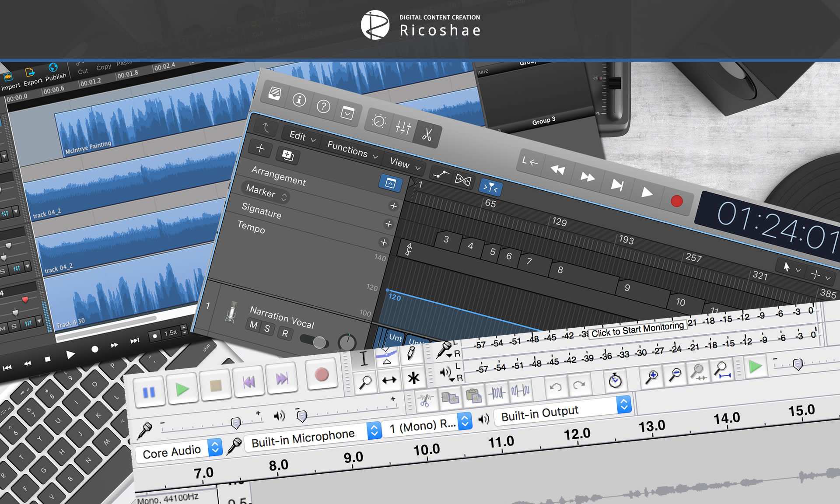Viewport: 840px width, 504px height.
Task: Open the Marker track dropdown
Action: pos(266,192)
